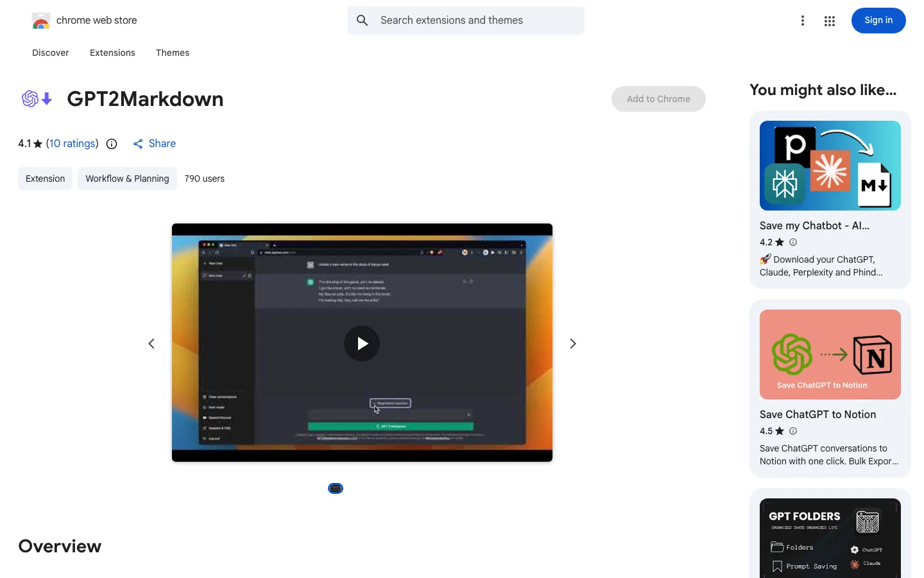Click the GPT2Markdown title text
The image size is (924, 578).
pos(145,99)
